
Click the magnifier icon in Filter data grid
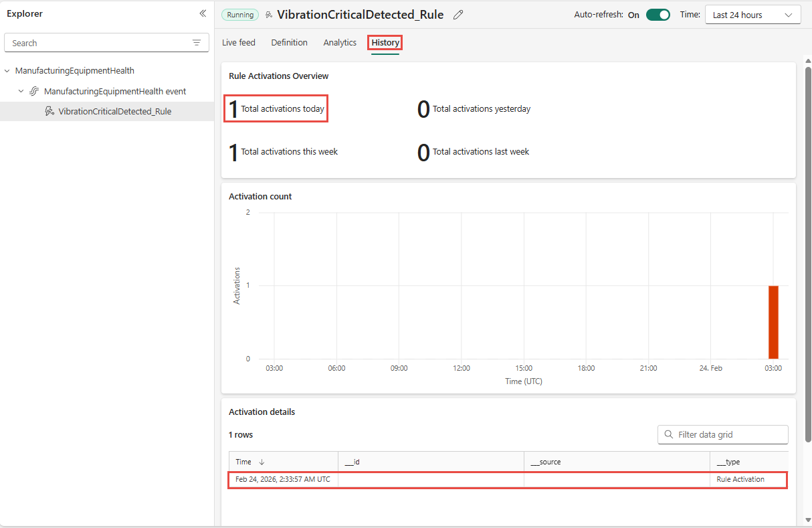669,434
